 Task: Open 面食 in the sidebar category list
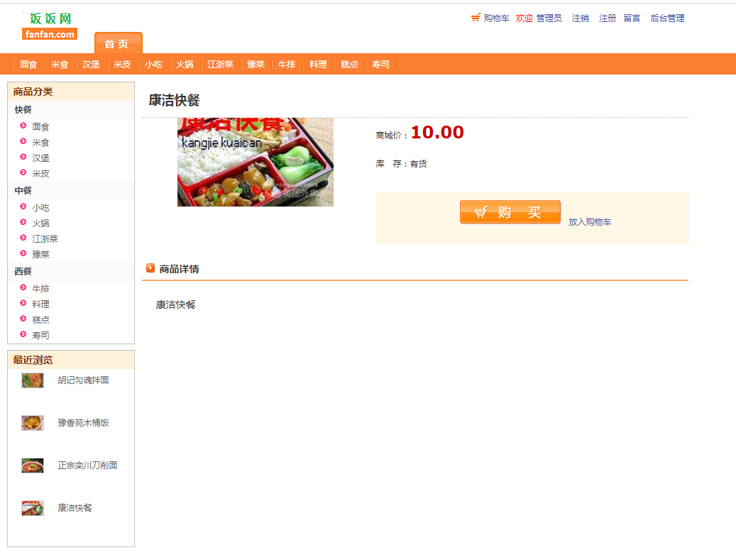[40, 127]
